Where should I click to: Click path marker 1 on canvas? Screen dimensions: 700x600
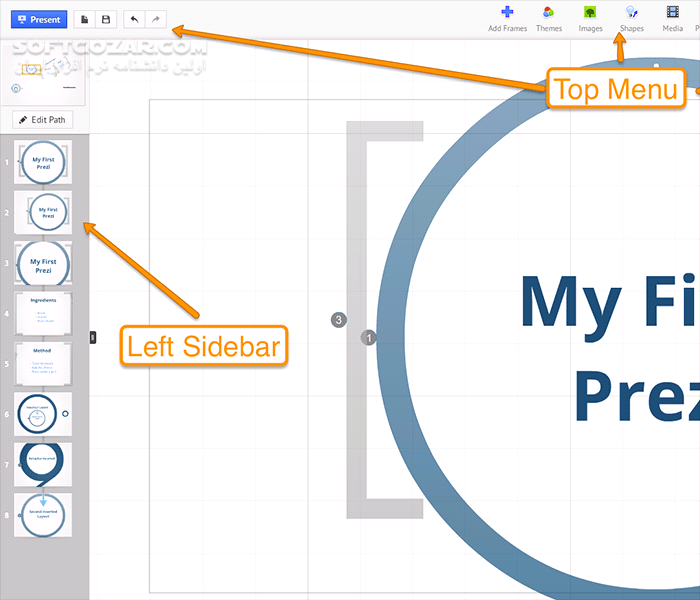click(x=368, y=338)
